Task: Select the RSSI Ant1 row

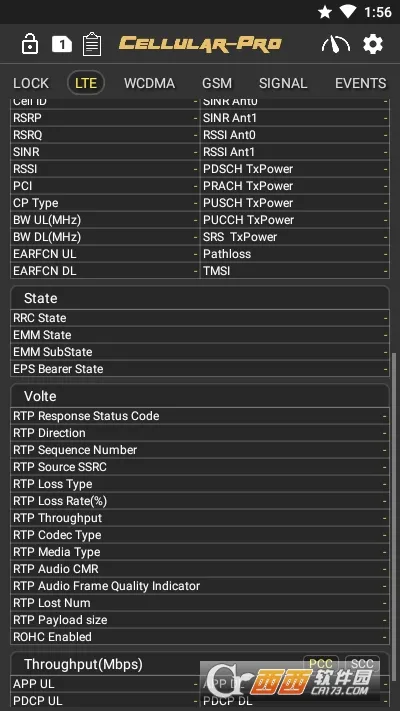Action: (x=295, y=152)
